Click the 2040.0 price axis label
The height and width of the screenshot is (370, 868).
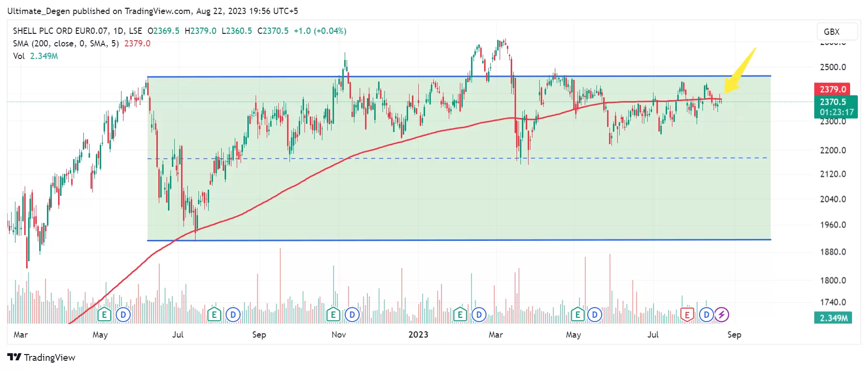(x=833, y=199)
